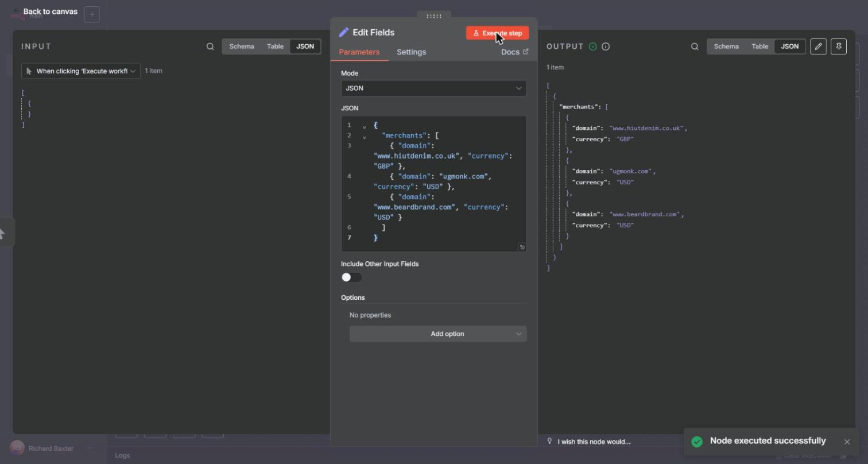Click the expand JSON editor icon
This screenshot has width=868, height=464.
[522, 247]
